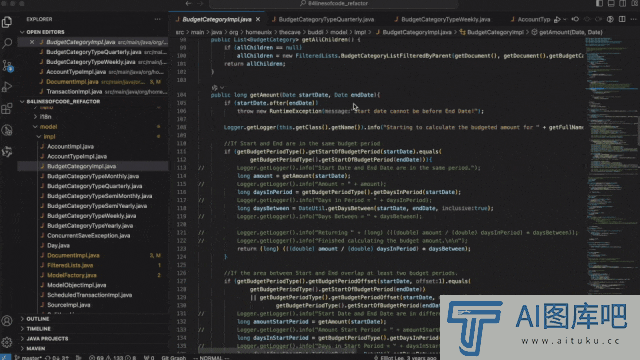Image resolution: width=640 pixels, height=360 pixels.
Task: Expand the i18n folder
Action: pos(35,117)
